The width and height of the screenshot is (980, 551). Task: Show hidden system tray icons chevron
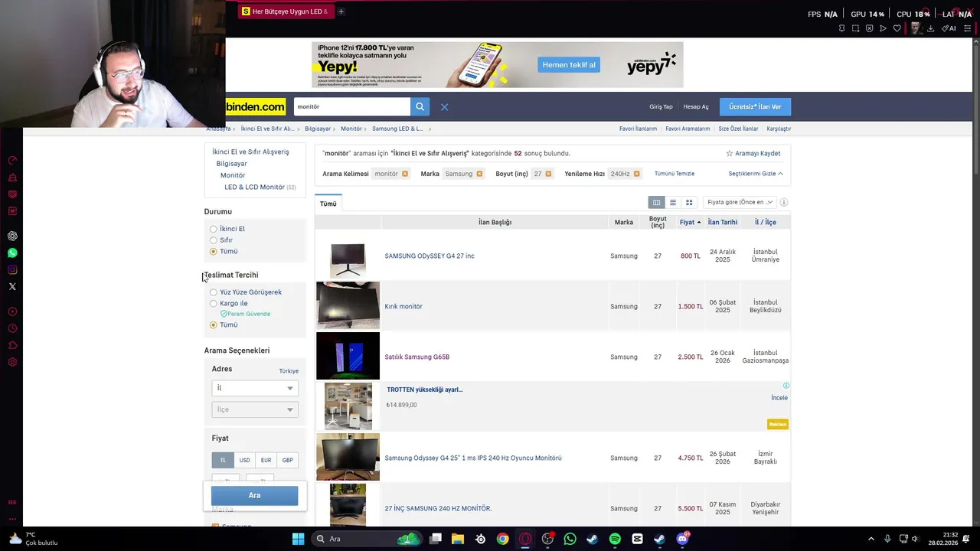(x=871, y=539)
